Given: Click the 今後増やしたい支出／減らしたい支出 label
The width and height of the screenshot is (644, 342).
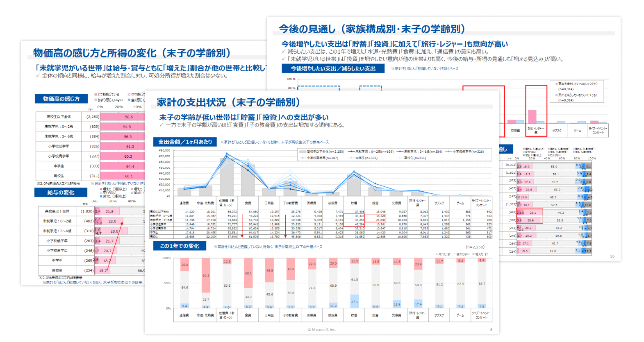Looking at the screenshot, I should [x=333, y=68].
